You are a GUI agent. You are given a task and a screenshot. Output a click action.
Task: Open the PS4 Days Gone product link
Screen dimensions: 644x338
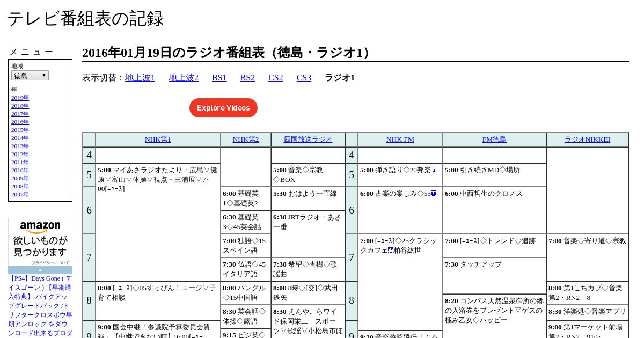tap(40, 306)
